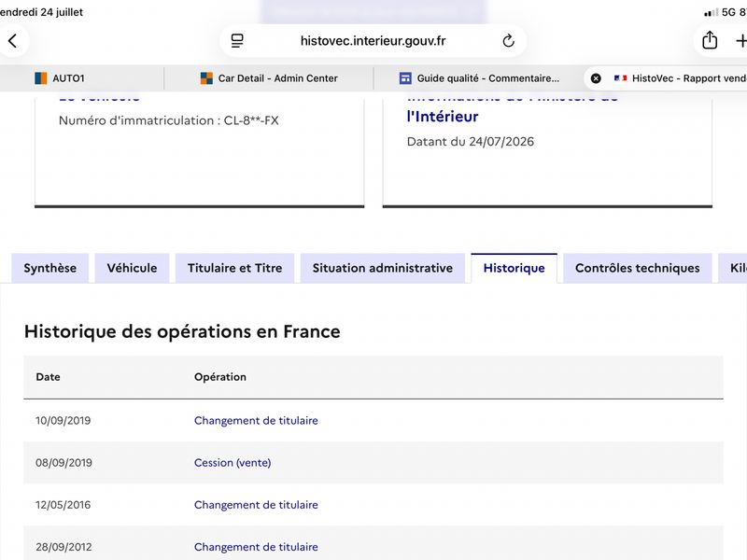The height and width of the screenshot is (560, 747).
Task: Click the Numéro d'immatriculation CL-8**-FX text
Action: (169, 120)
